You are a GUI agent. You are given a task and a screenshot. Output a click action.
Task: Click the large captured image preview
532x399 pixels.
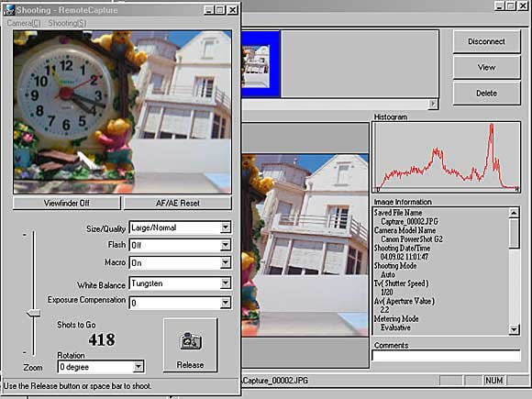(305, 246)
